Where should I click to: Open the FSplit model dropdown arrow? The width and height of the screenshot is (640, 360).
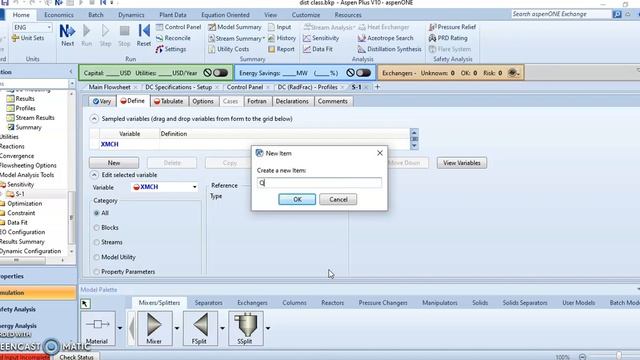coord(222,328)
